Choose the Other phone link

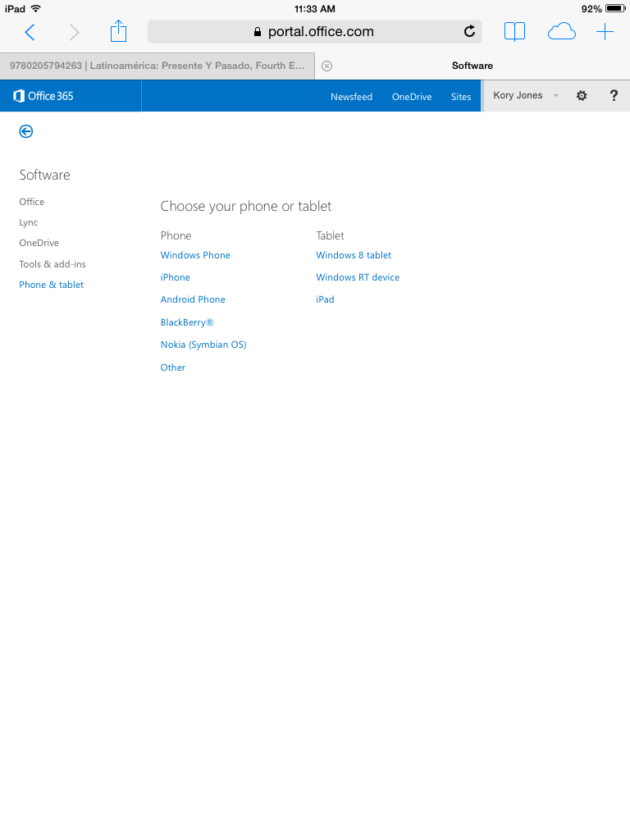pos(173,367)
